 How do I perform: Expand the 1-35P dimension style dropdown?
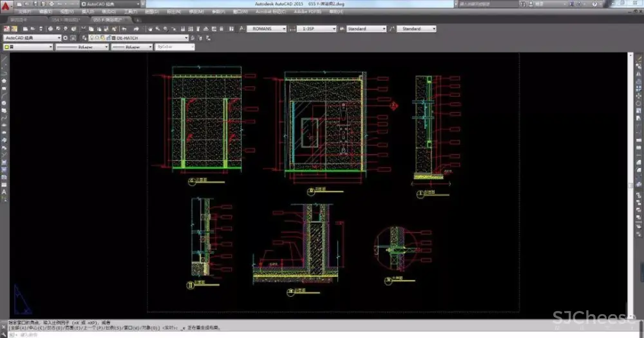tap(334, 29)
